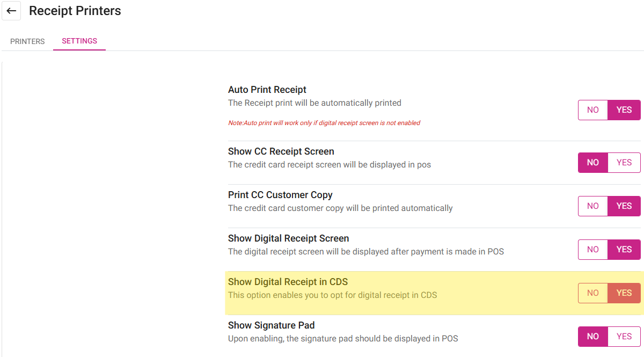Set Auto Print Receipt to Yes
The height and width of the screenshot is (357, 644).
(x=624, y=110)
